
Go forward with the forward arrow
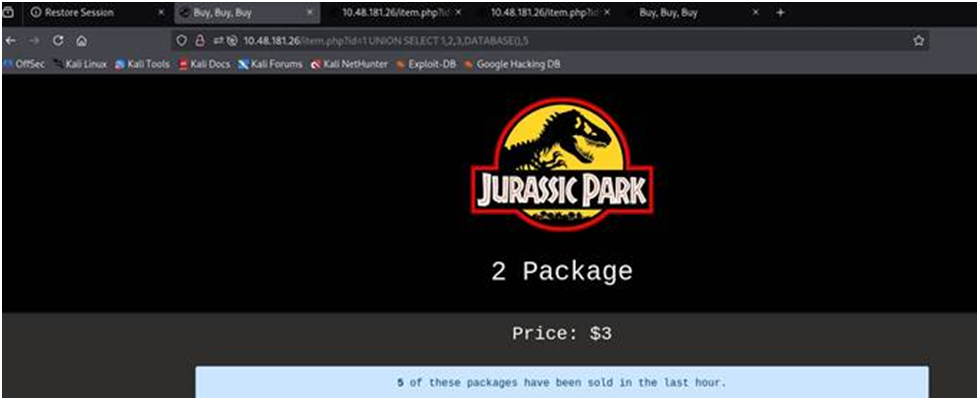[x=34, y=41]
